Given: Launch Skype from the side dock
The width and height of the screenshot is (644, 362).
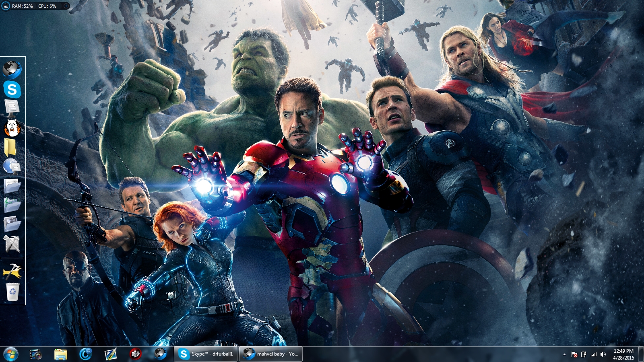Looking at the screenshot, I should [12, 89].
